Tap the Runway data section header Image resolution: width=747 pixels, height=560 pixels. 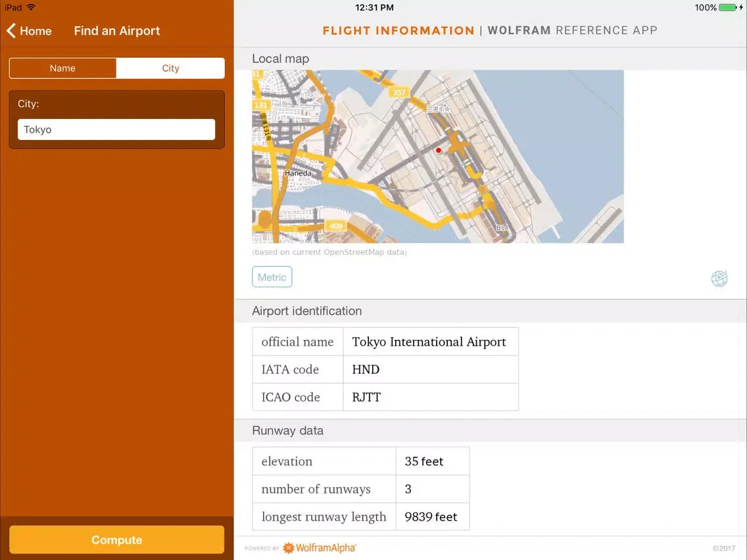(x=288, y=431)
